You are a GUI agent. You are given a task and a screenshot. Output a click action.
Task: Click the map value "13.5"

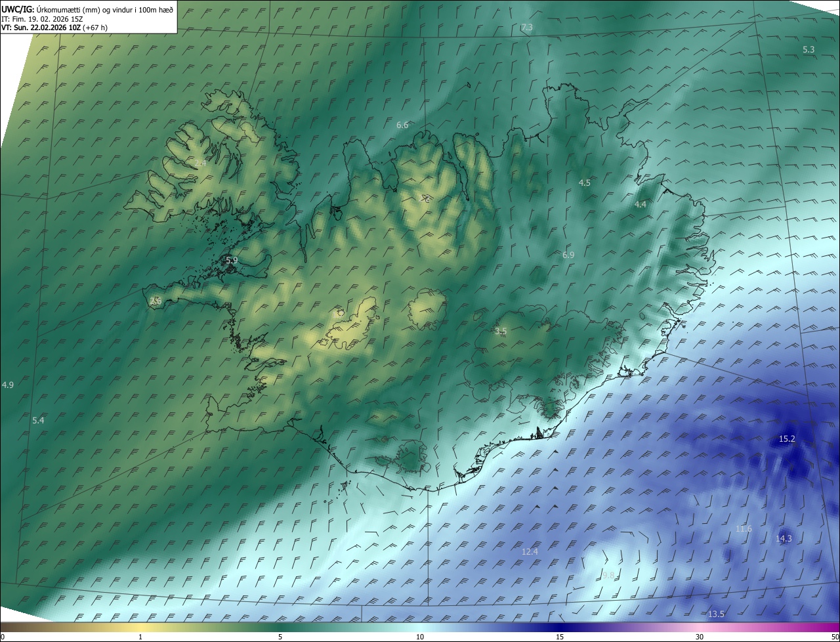coord(717,614)
